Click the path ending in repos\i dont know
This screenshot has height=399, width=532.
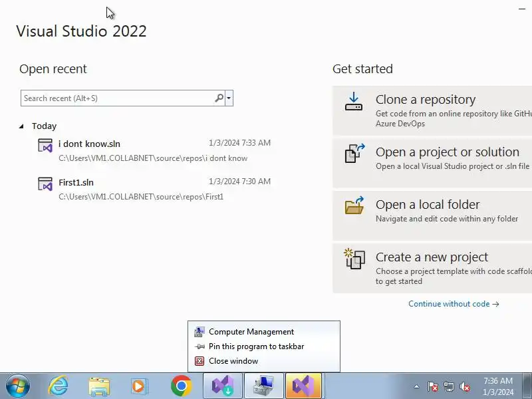pos(153,158)
